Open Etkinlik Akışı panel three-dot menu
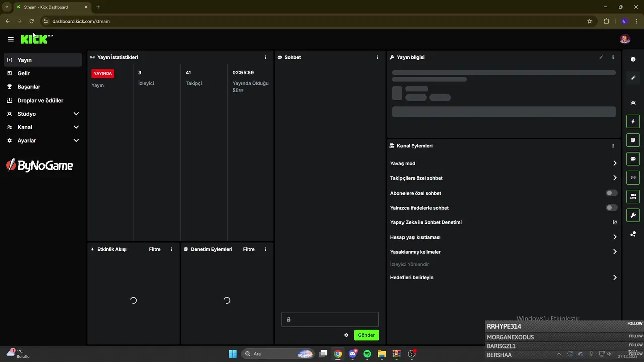644x362 pixels. click(171, 249)
